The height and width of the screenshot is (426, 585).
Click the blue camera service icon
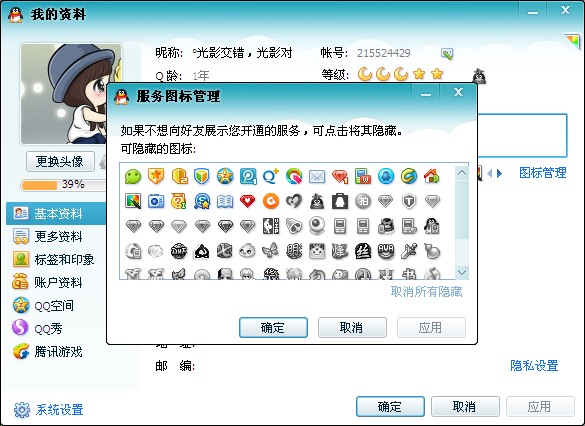[156, 201]
